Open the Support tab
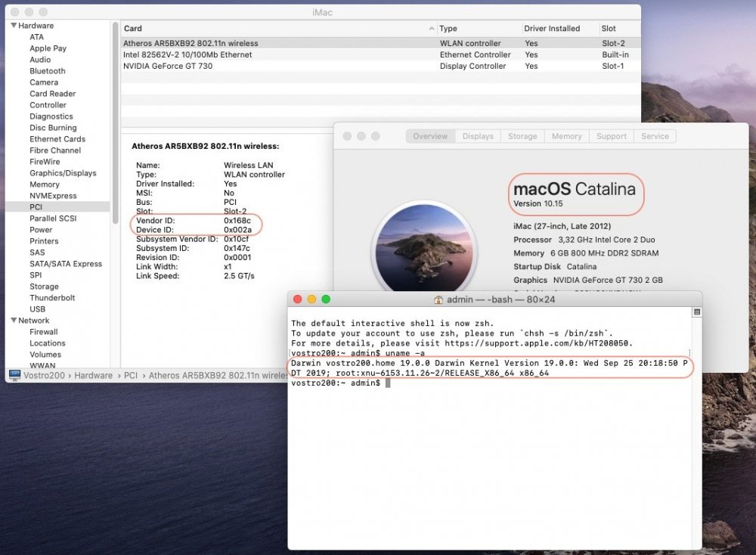The width and height of the screenshot is (756, 555). point(611,136)
